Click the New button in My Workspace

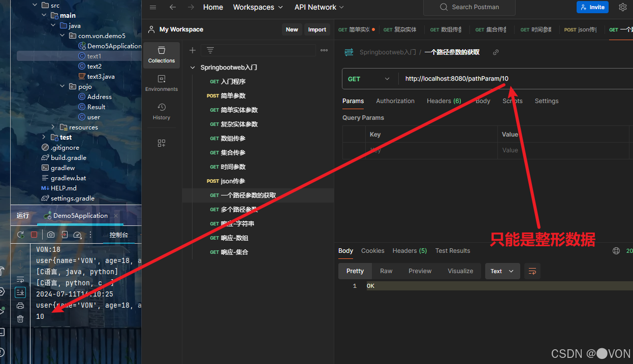pyautogui.click(x=292, y=29)
